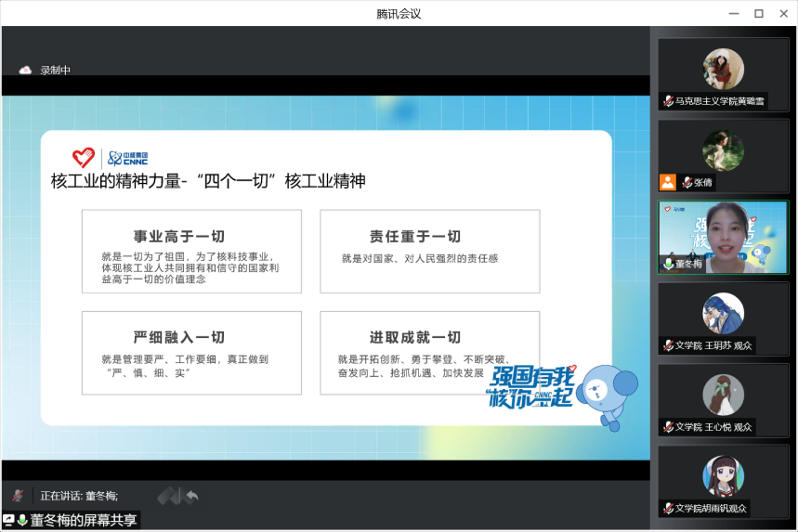
Task: Click the reply arrow icon in bottom bar
Action: tap(191, 496)
